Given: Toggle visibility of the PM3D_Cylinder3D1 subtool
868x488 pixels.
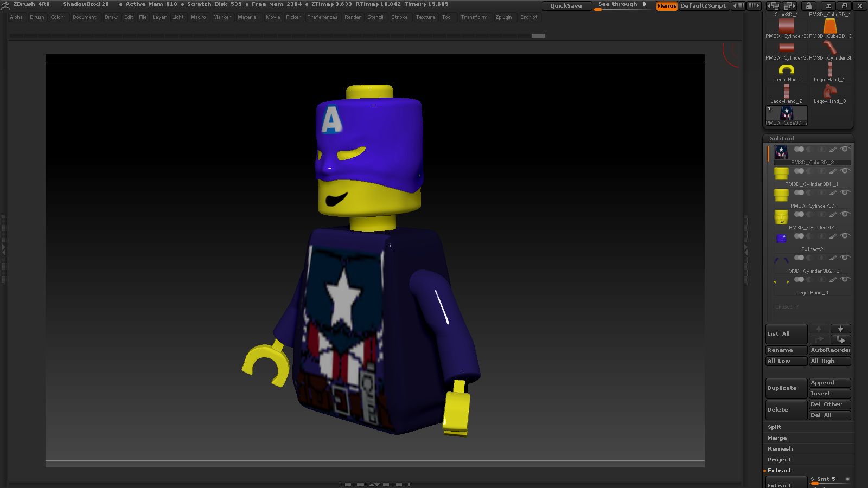Looking at the screenshot, I should pyautogui.click(x=845, y=214).
